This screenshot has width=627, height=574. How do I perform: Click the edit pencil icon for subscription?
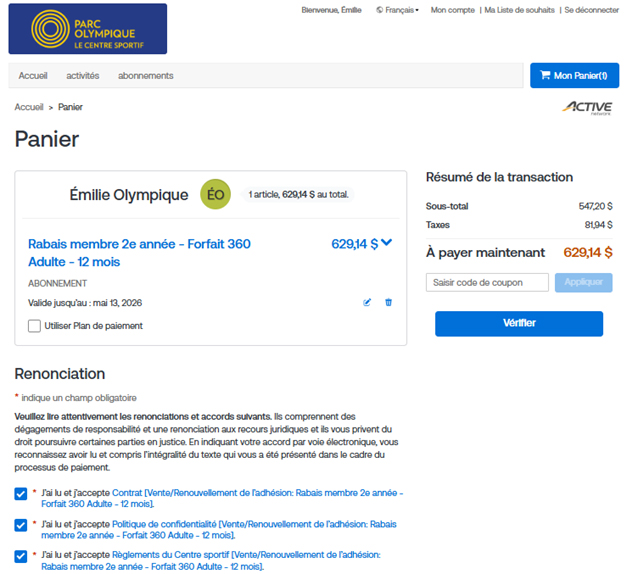pyautogui.click(x=367, y=302)
